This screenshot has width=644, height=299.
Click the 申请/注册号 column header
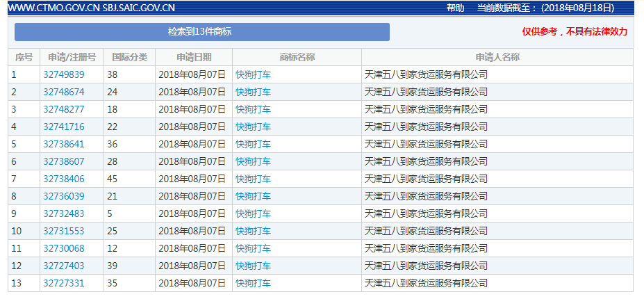tap(72, 57)
